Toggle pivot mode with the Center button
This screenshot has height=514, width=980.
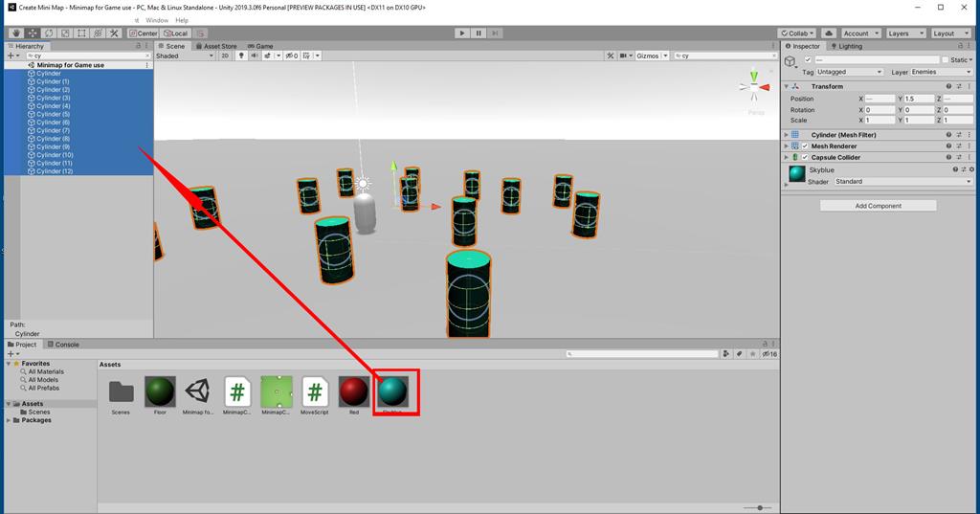[x=144, y=34]
